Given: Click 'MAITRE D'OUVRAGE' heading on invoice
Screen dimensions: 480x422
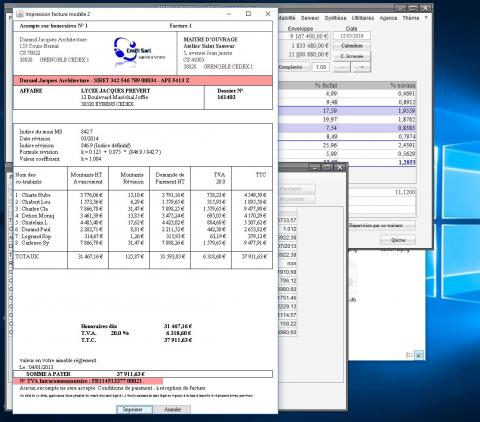Looking at the screenshot, I should coord(210,39).
